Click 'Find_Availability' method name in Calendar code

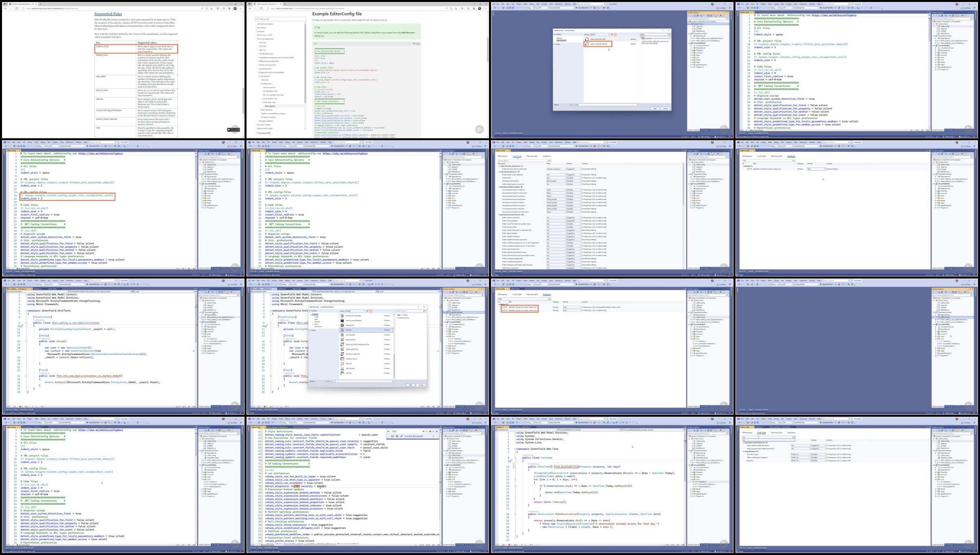coord(566,467)
